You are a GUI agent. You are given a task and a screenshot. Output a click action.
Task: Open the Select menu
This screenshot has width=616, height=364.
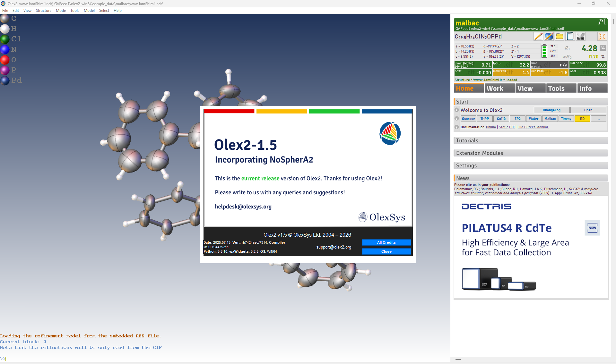104,11
